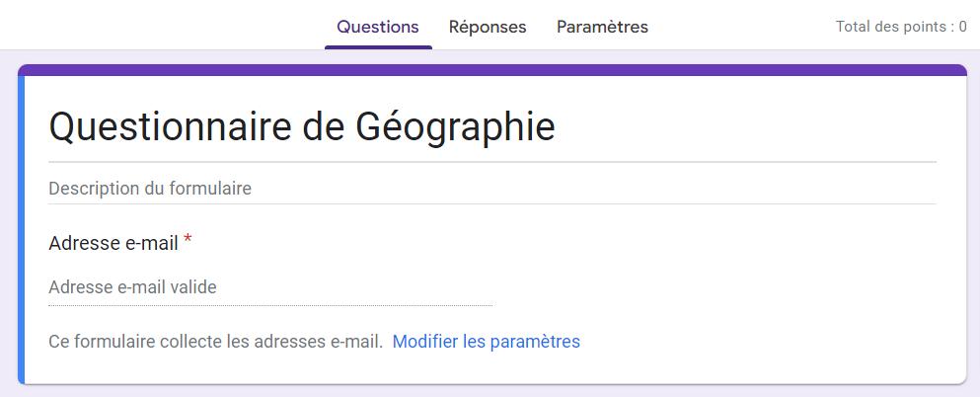Switch to the Questions tab
The height and width of the screenshot is (397, 980).
tap(378, 27)
